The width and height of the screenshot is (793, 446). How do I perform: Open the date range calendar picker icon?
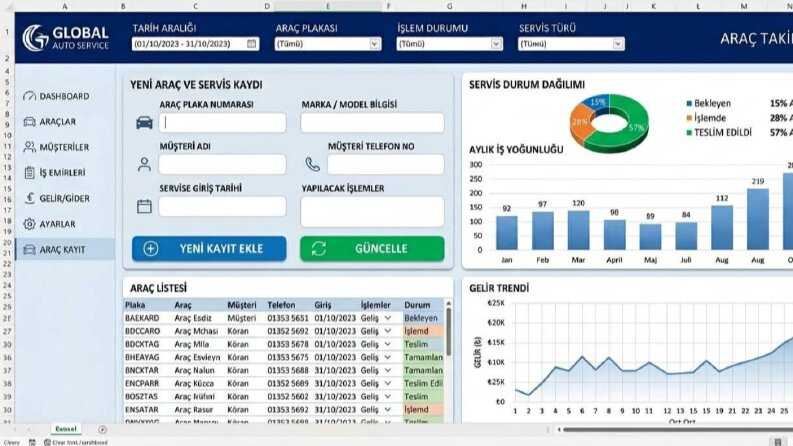251,43
